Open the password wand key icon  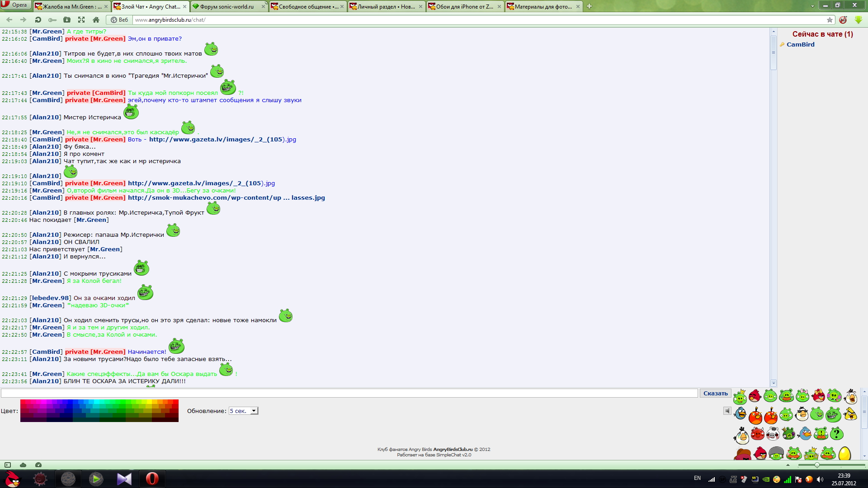52,20
